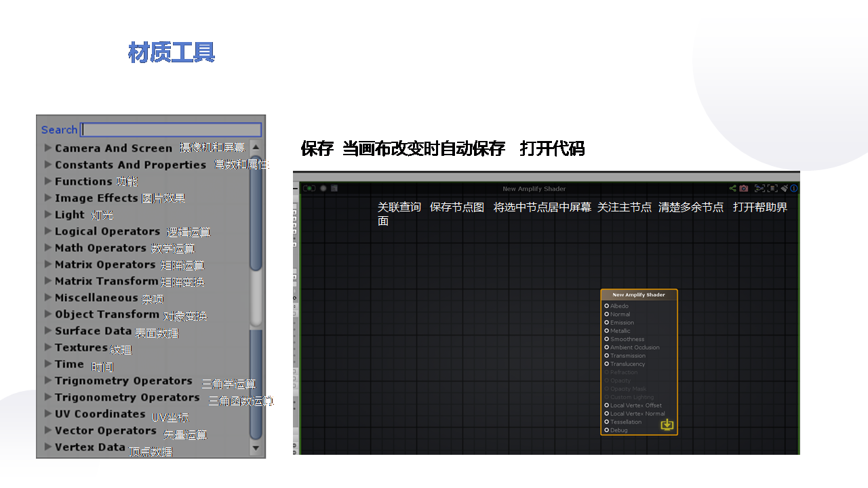Select the UV Coordinates category row
868x488 pixels.
[144, 413]
